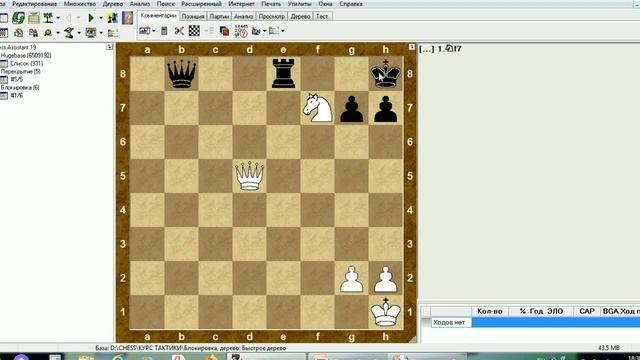640x360 pixels.
Task: Open dropdown arrow after the numbers question icon's neighbor
Action: click(264, 31)
